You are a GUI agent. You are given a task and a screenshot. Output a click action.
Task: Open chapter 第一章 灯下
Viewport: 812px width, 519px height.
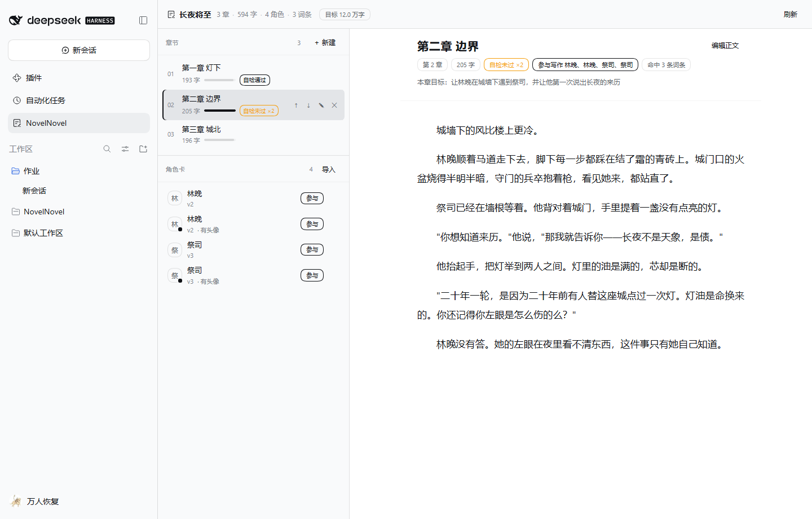coord(254,74)
